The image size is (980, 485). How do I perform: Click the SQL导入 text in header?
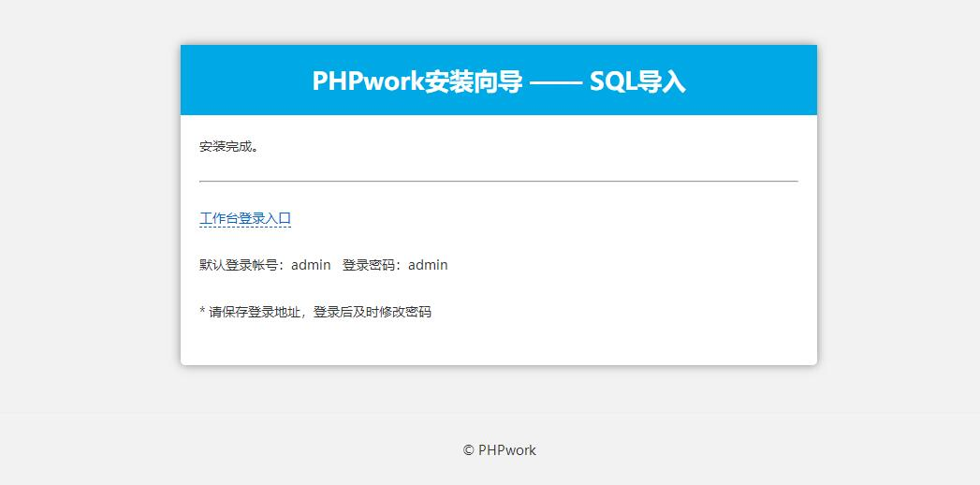[637, 81]
